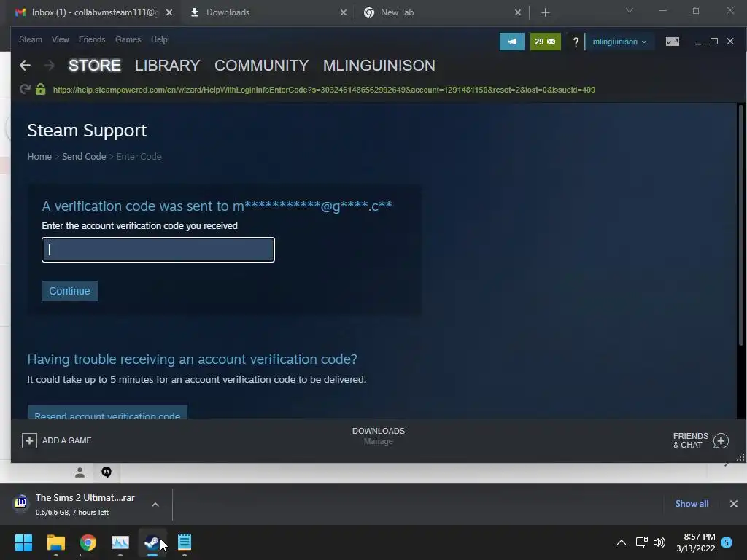Click ADD A GAME label
The width and height of the screenshot is (747, 560).
click(66, 440)
